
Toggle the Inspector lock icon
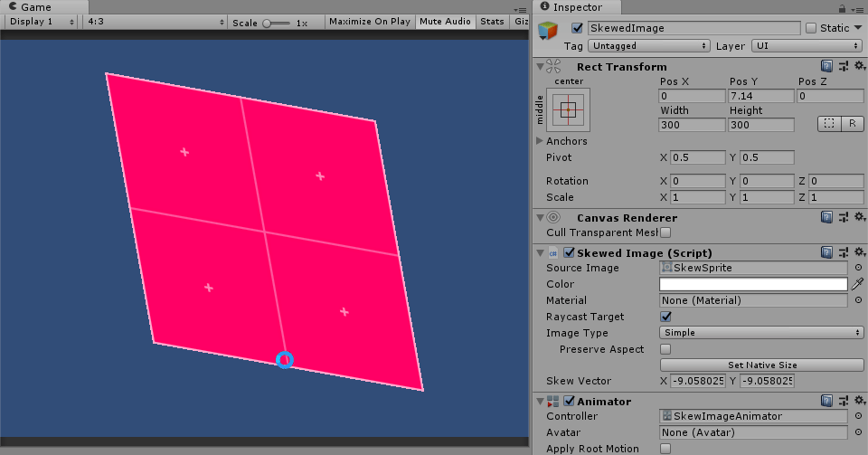tap(842, 8)
